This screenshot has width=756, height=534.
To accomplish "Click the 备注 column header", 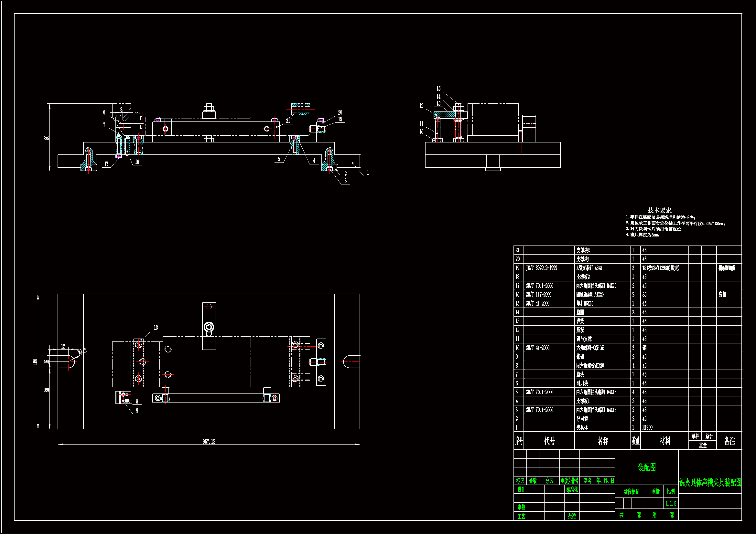I will point(729,441).
